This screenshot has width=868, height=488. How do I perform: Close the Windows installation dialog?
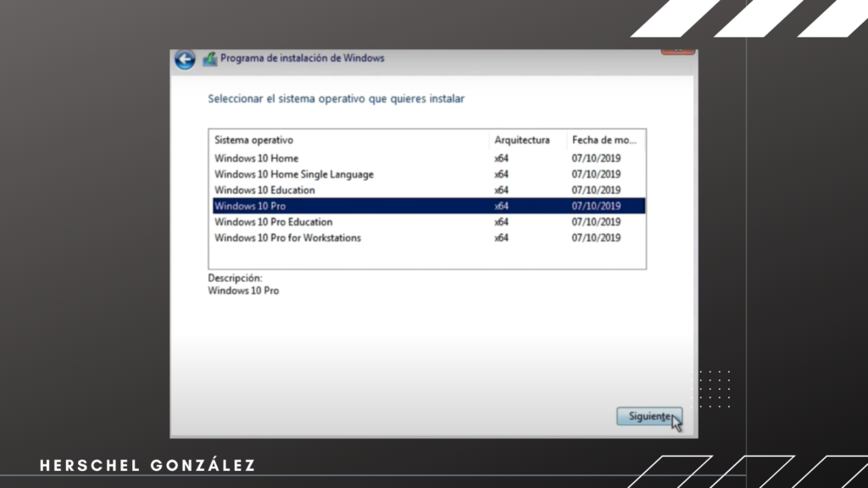pos(677,52)
